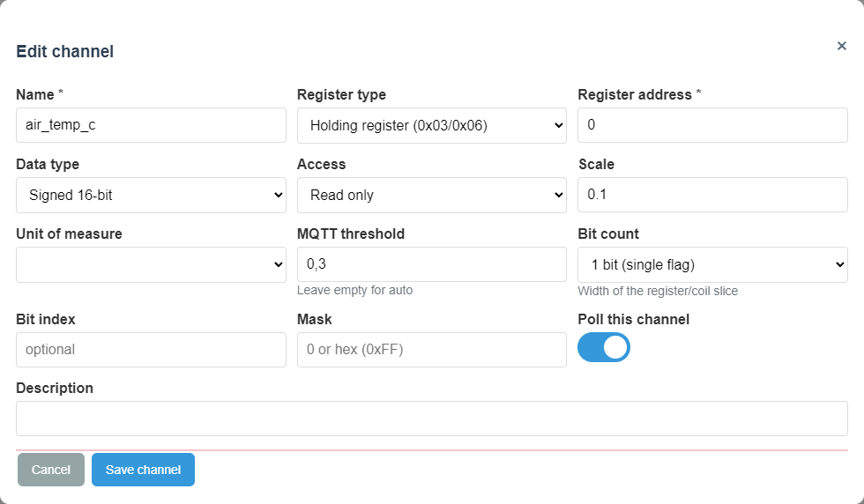Open the Access mode dropdown
The height and width of the screenshot is (504, 864).
(x=431, y=195)
